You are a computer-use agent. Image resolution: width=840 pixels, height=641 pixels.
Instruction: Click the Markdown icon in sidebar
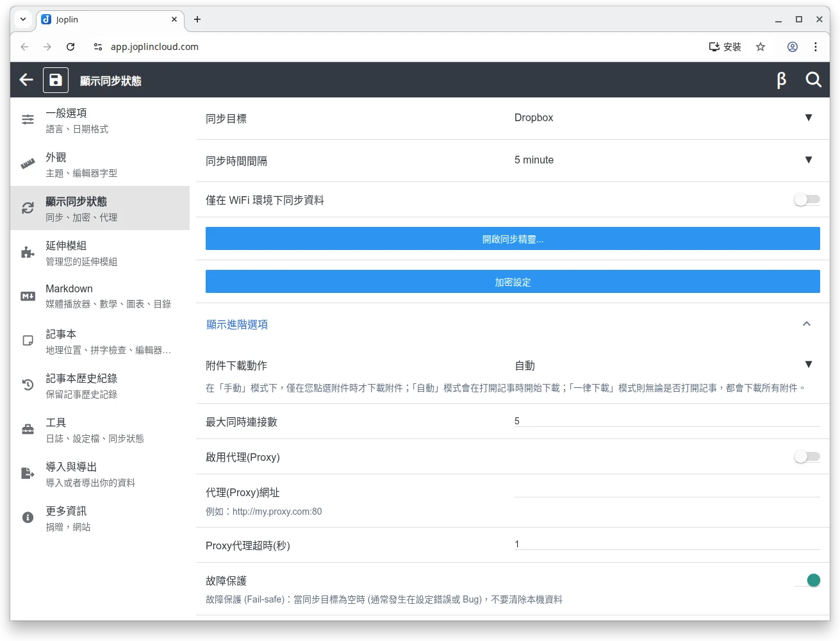28,296
